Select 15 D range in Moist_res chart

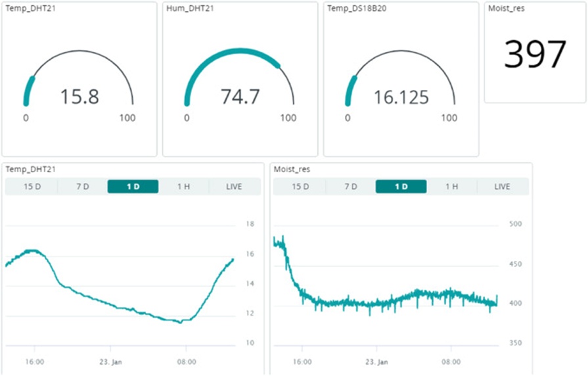coord(300,187)
